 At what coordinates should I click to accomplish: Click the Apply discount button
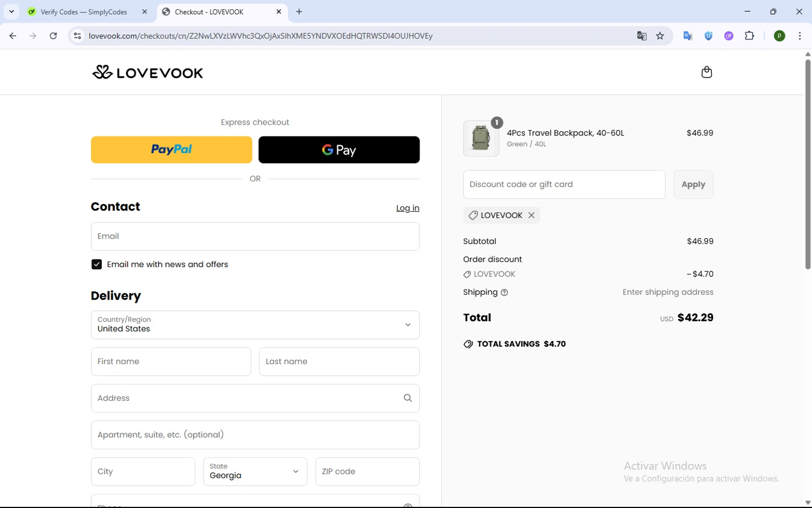[693, 185]
